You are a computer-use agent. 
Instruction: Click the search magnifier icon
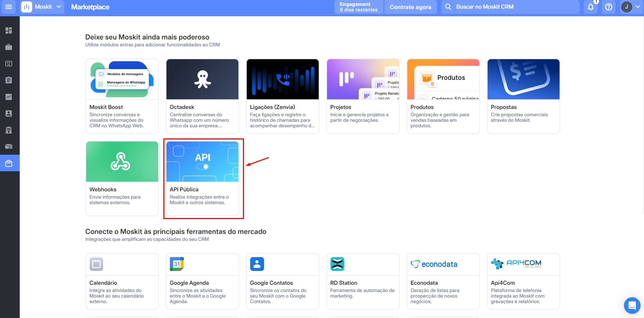448,7
